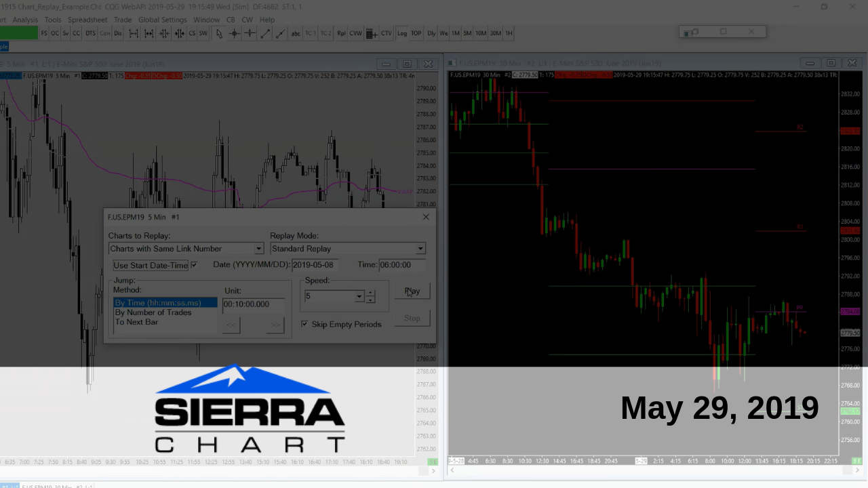Viewport: 868px width, 488px height.
Task: Click the DTS toolbar icon
Action: (x=90, y=33)
